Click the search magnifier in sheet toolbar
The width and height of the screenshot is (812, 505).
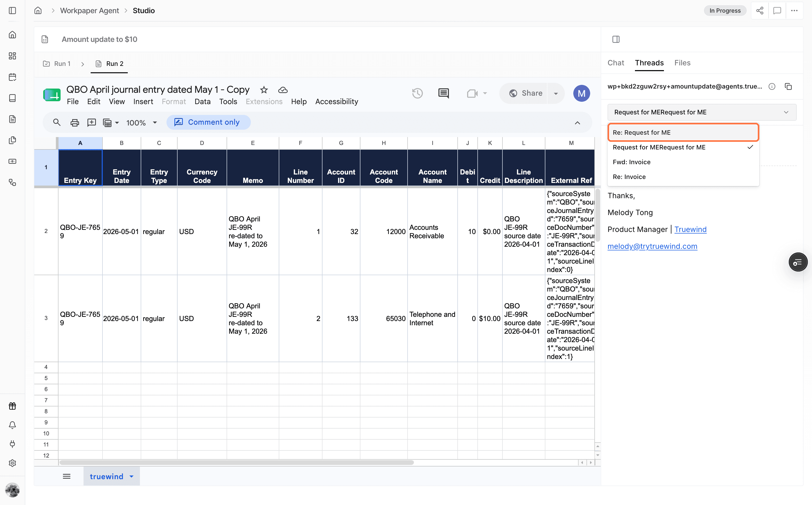coord(57,122)
